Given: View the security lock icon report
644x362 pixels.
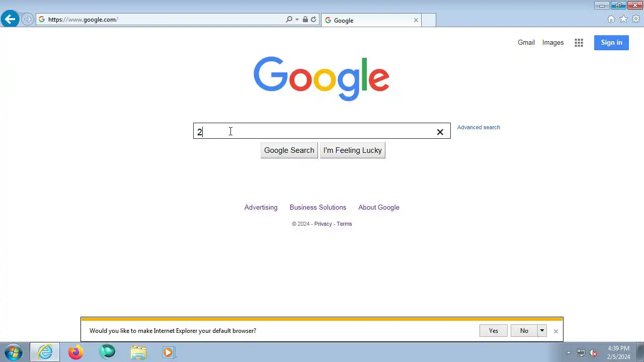Looking at the screenshot, I should [x=305, y=20].
